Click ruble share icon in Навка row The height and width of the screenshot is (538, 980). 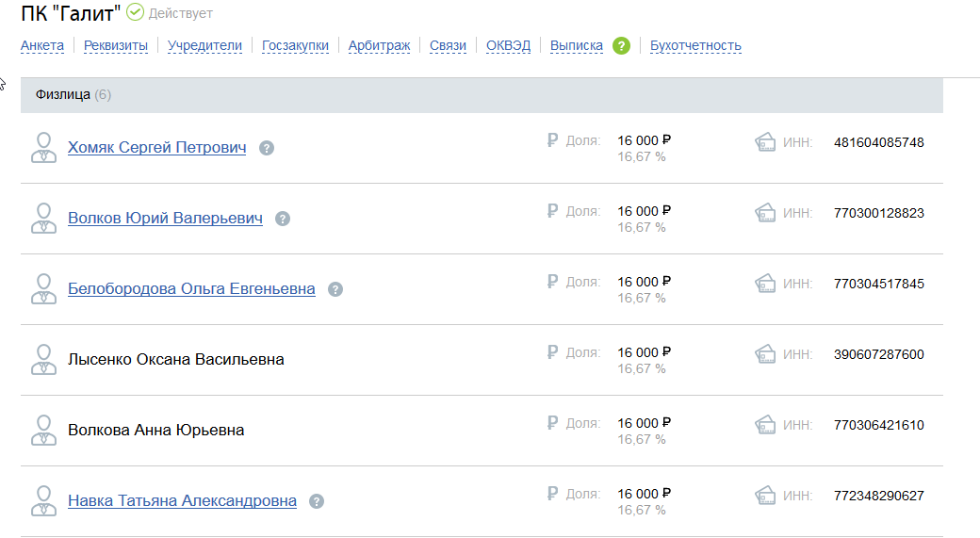pos(552,494)
